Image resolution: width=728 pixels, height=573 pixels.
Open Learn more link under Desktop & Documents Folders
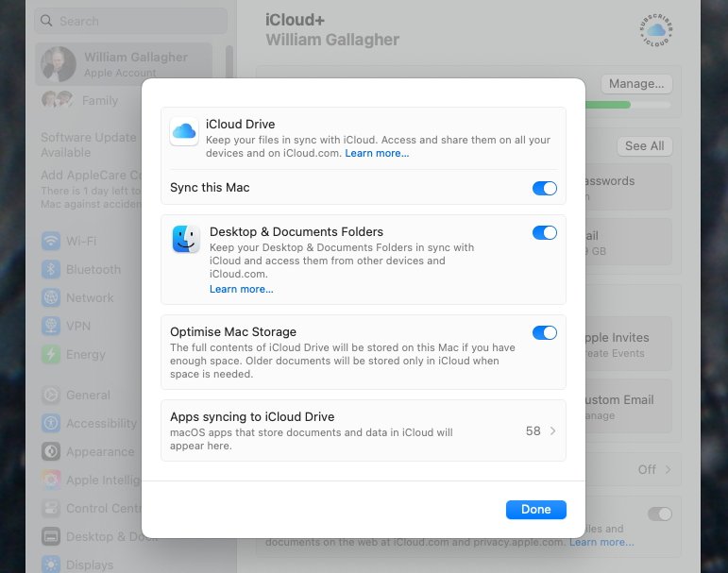241,289
